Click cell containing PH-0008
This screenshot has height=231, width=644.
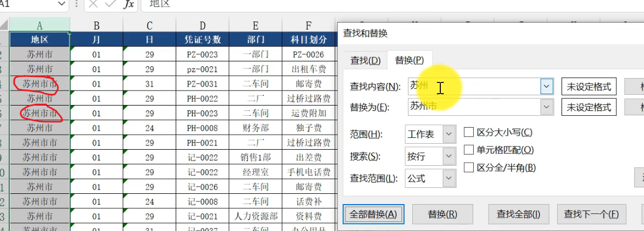(203, 128)
